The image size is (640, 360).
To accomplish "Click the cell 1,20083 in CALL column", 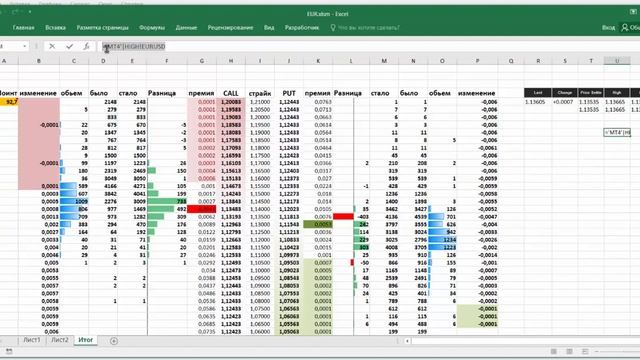I will [231, 102].
